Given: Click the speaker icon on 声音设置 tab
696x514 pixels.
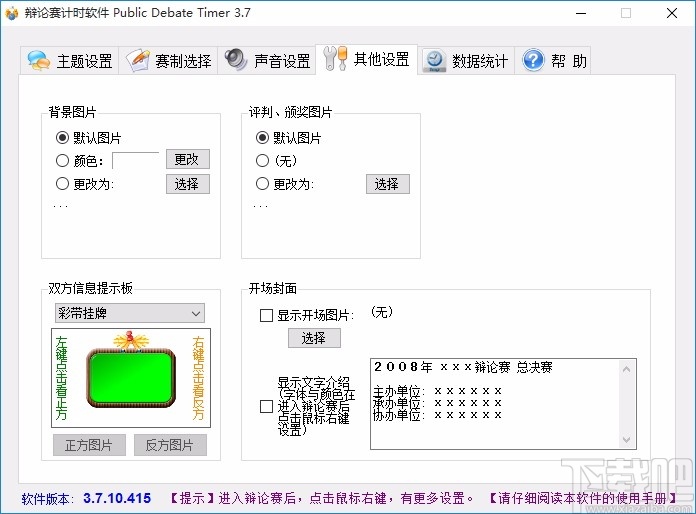Looking at the screenshot, I should [236, 59].
